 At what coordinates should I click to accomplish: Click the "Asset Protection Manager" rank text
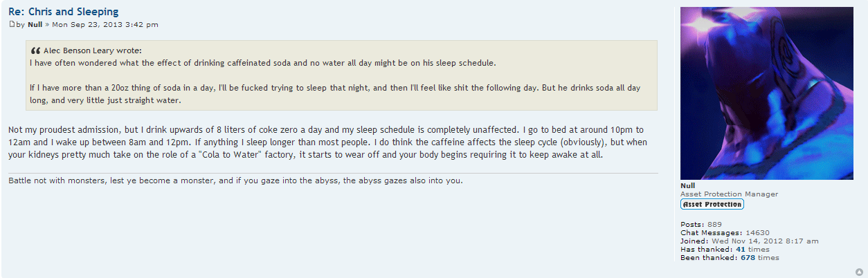tap(729, 194)
